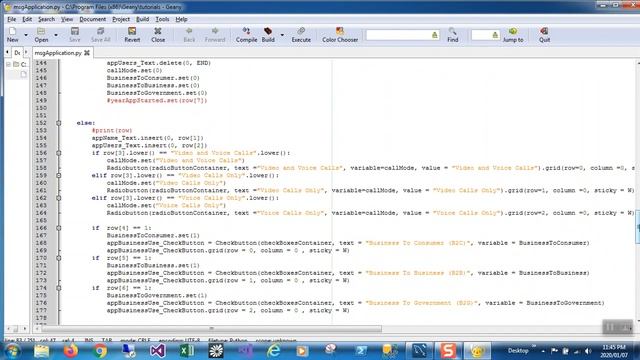The image size is (640, 360).
Task: Click the 'else:' keyword on line 152
Action: point(86,123)
